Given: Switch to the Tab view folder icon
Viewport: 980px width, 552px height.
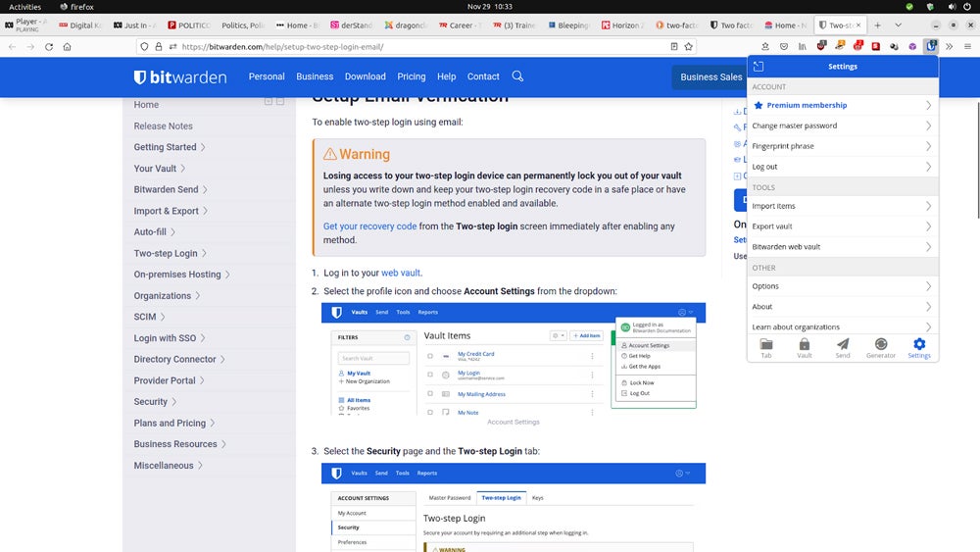Looking at the screenshot, I should [766, 348].
